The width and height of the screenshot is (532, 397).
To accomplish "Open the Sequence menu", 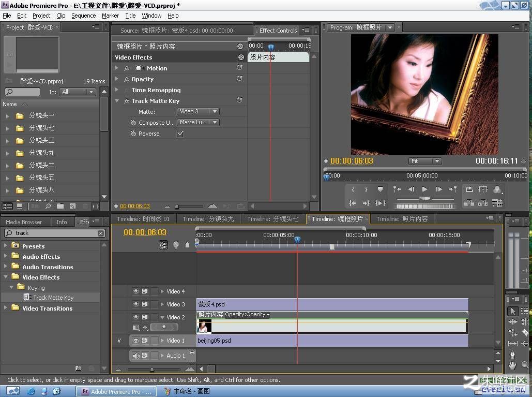I will point(83,16).
